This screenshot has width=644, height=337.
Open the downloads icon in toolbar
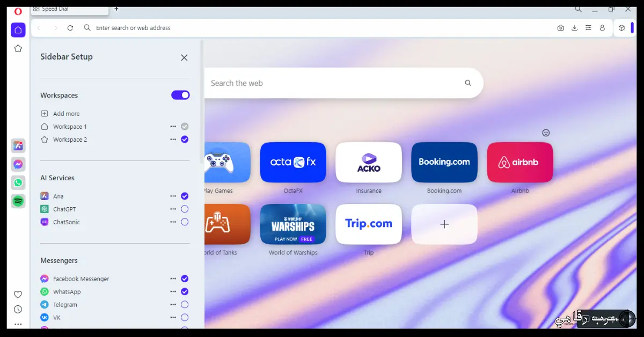(x=575, y=28)
